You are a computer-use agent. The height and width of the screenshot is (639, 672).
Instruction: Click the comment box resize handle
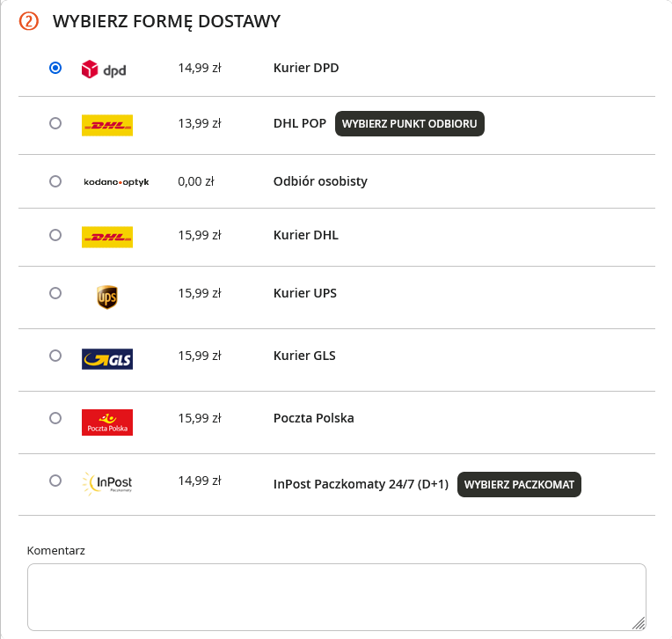tap(639, 623)
